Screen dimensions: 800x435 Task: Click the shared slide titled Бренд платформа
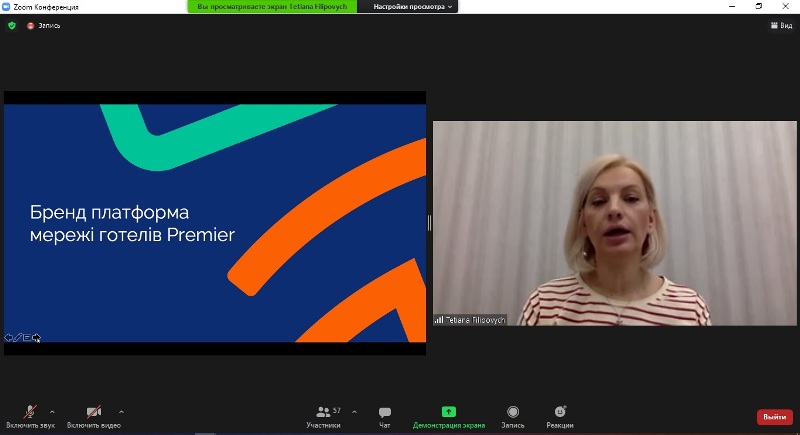(x=215, y=223)
